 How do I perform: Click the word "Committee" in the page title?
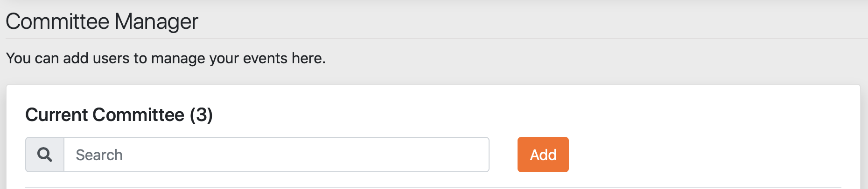57,21
